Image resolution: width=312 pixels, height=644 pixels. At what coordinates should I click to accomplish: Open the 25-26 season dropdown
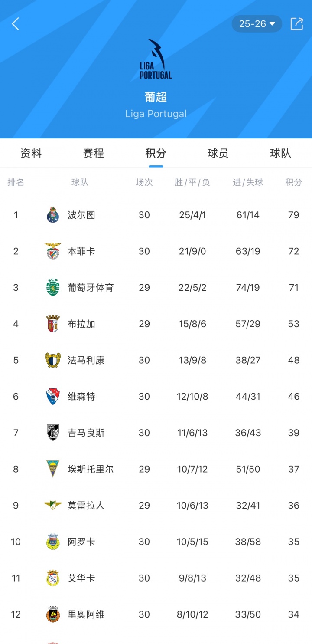[x=257, y=24]
